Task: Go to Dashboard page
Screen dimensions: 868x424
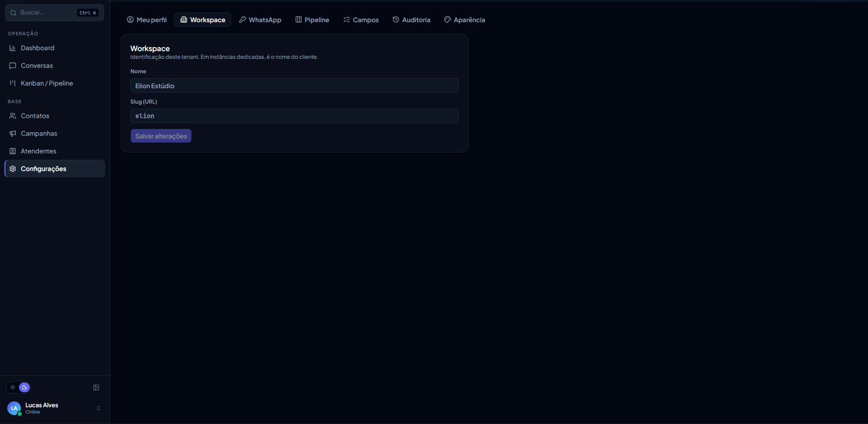Action: pyautogui.click(x=55, y=48)
